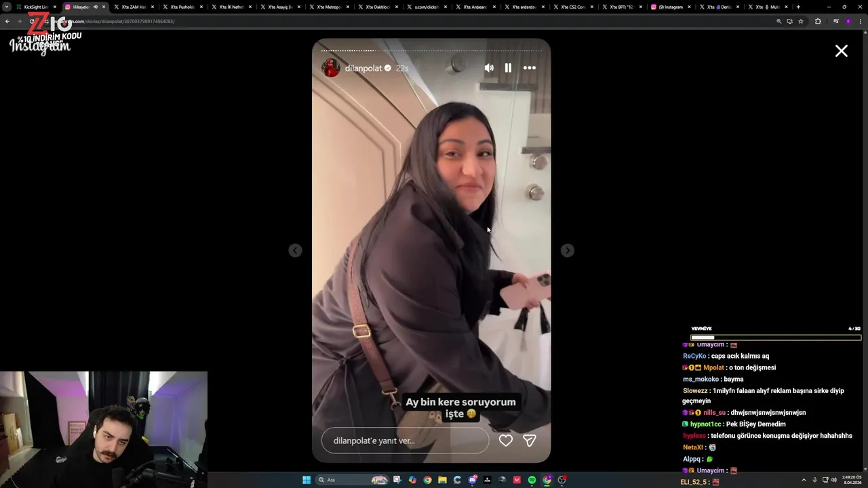Image resolution: width=868 pixels, height=488 pixels.
Task: Click chat message 'o ton değişmesi'
Action: coord(752,367)
